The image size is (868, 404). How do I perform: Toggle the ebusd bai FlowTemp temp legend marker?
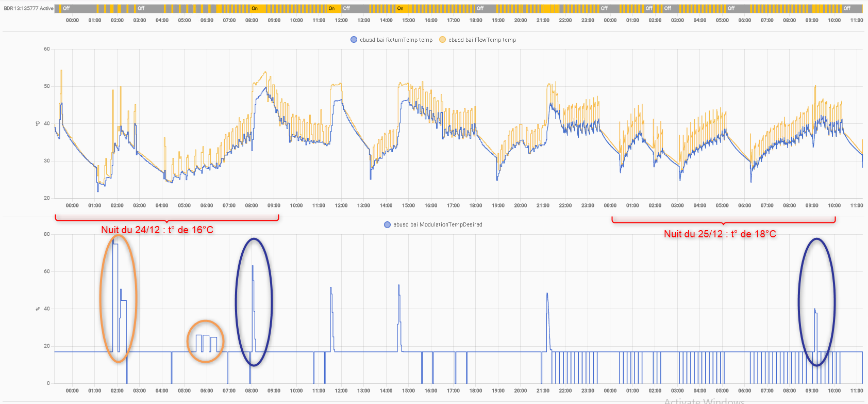[x=442, y=40]
